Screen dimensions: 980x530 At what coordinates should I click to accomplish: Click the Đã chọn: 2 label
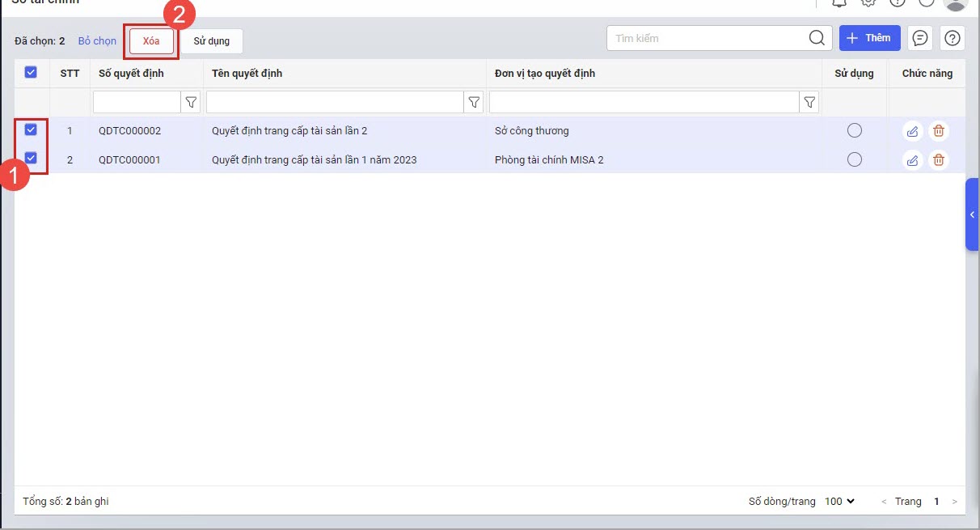click(x=40, y=41)
